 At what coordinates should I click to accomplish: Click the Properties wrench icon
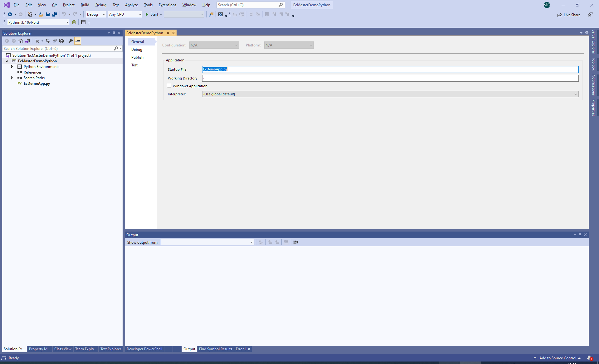click(71, 41)
